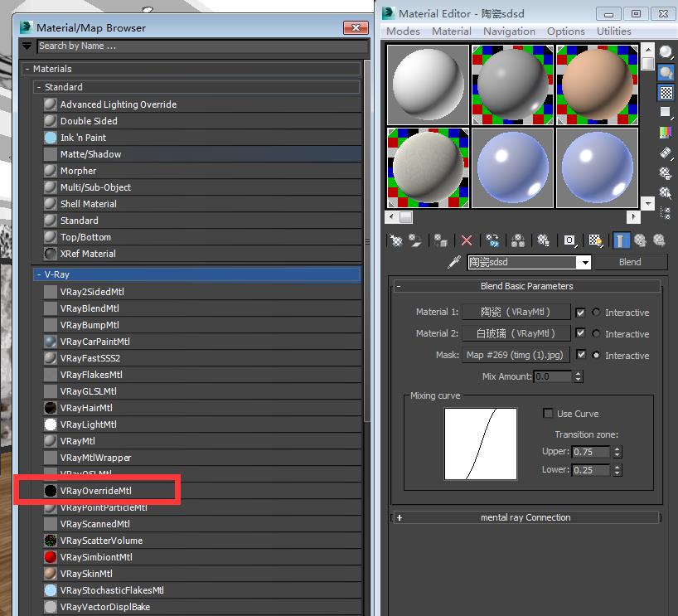Click the Mask map button Map #269
The width and height of the screenshot is (678, 616).
pyautogui.click(x=515, y=355)
